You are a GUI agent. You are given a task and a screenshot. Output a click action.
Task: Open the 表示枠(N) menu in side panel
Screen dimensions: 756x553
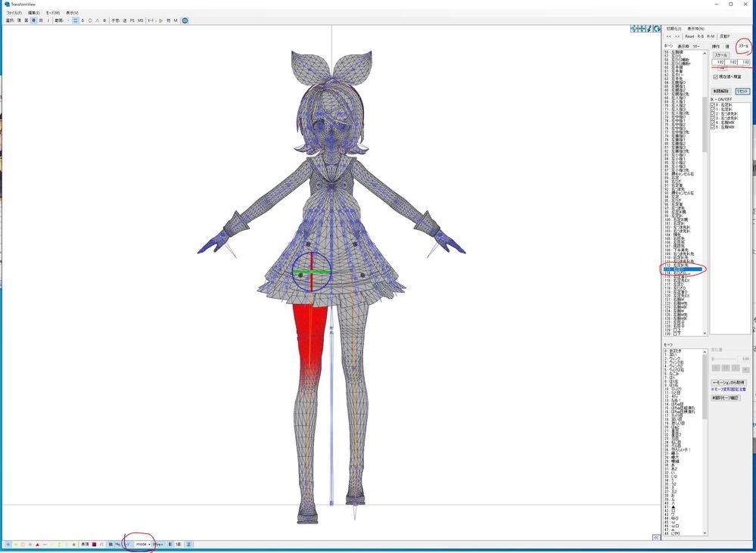(695, 29)
